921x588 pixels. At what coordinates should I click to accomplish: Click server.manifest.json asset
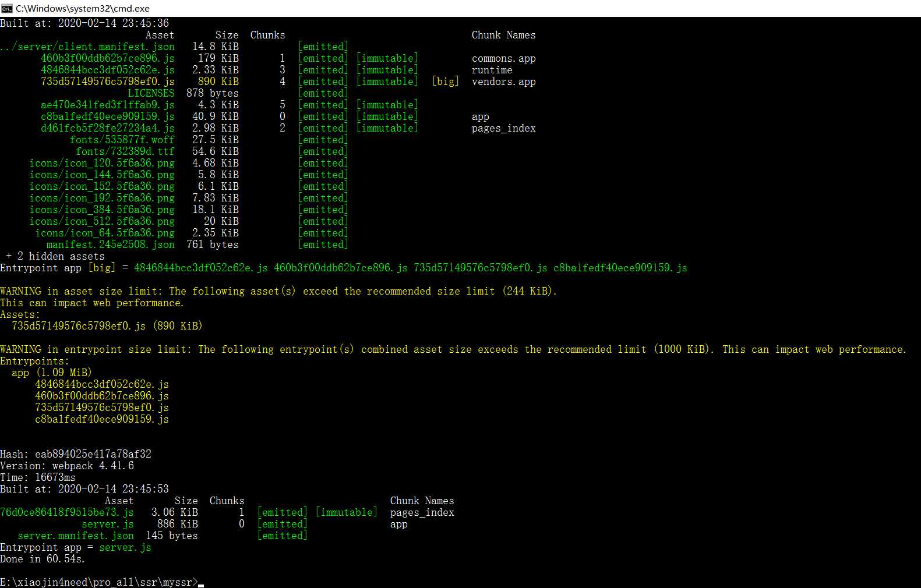76,536
